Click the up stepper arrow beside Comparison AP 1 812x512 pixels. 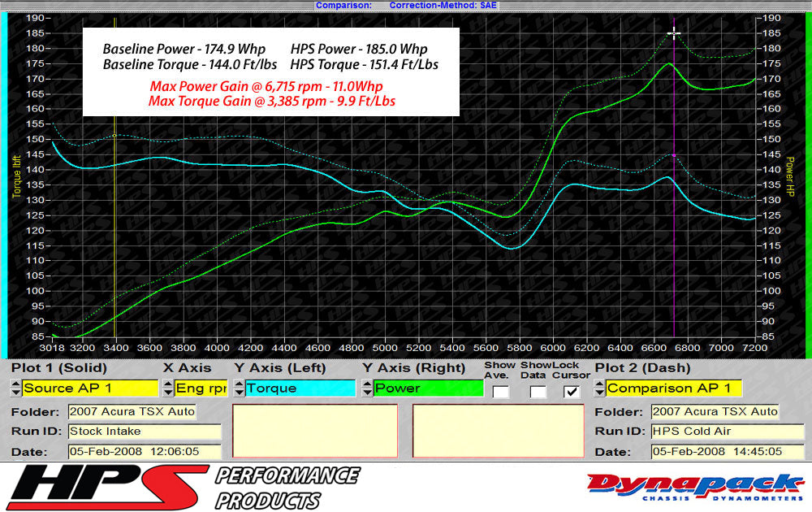click(599, 384)
